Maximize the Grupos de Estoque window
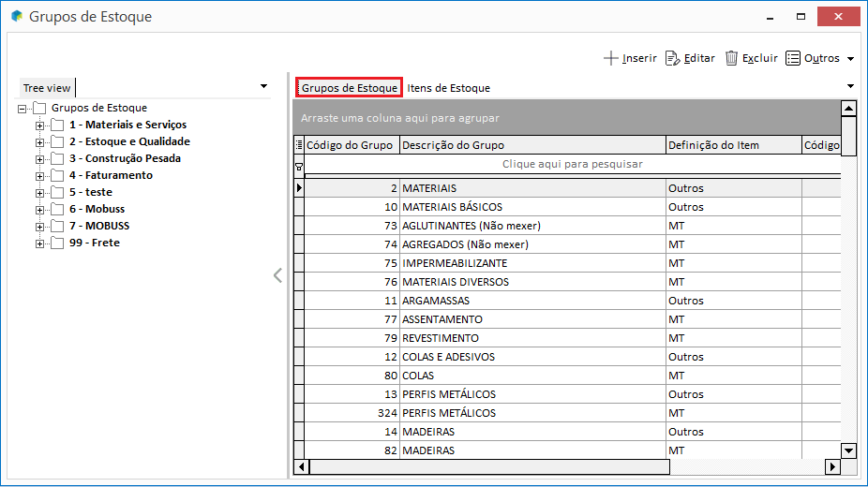 click(801, 17)
